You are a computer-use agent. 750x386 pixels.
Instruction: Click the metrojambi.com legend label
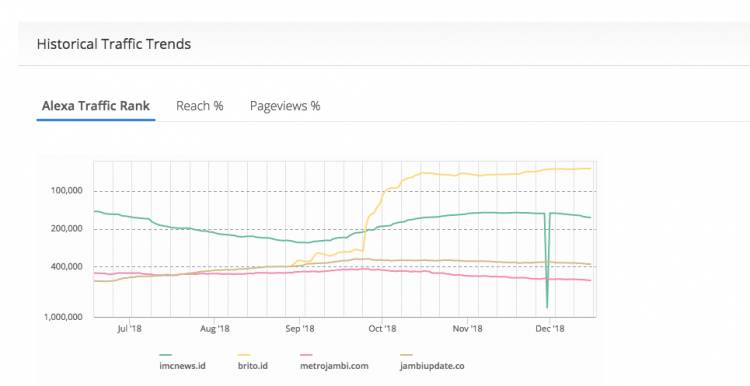coord(334,366)
